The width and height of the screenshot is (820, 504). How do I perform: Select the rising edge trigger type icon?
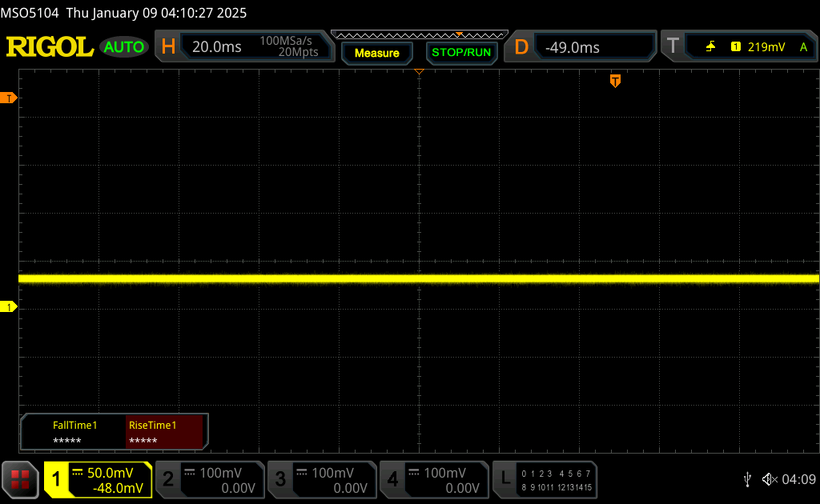[710, 47]
